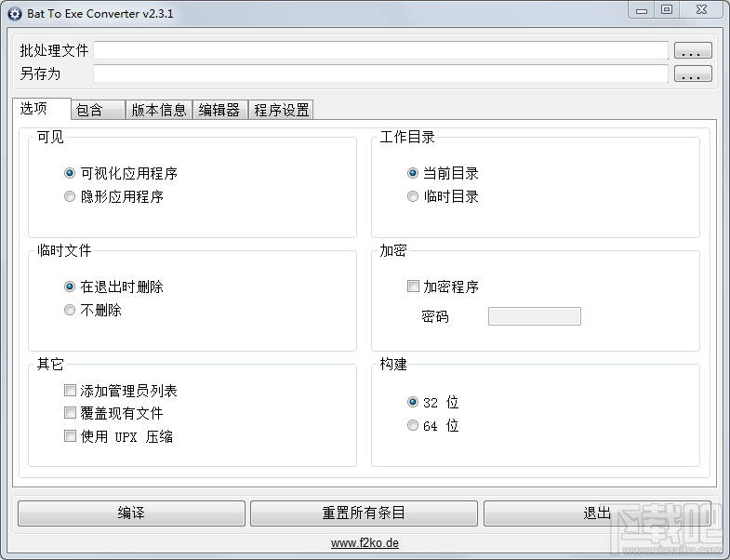The image size is (730, 560).
Task: Click the Bat To Exe Converter title bar icon
Action: pyautogui.click(x=15, y=14)
